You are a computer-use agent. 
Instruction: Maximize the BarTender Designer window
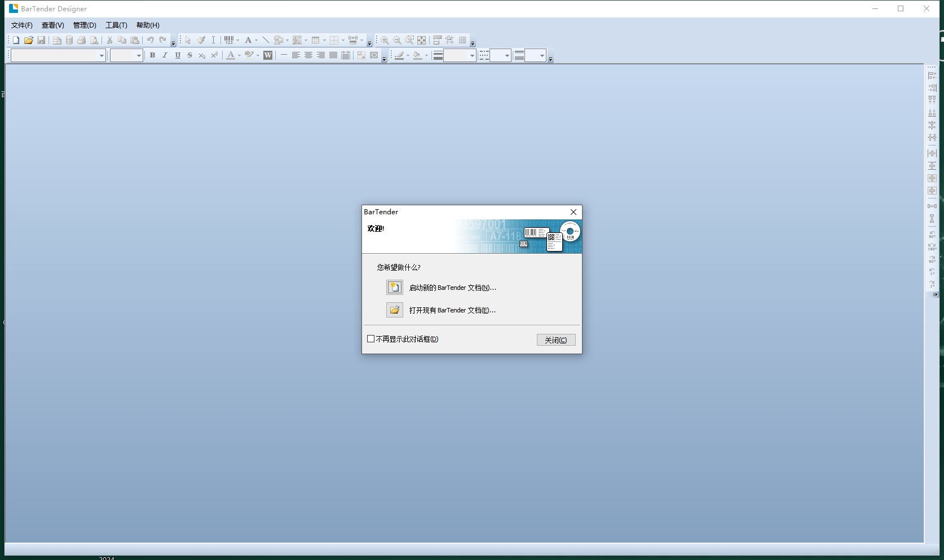(x=901, y=8)
